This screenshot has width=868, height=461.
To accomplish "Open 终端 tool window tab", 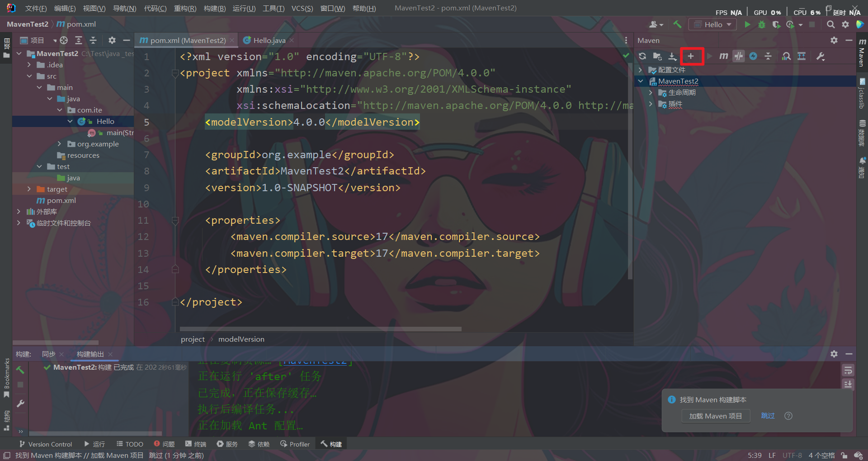I will [x=196, y=444].
